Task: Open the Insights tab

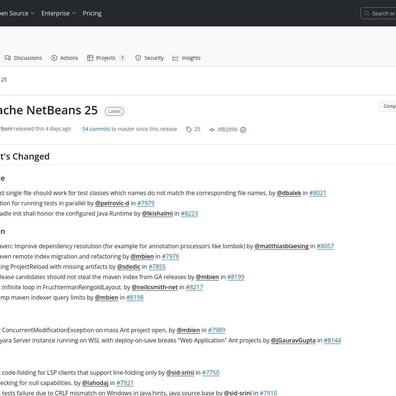Action: coord(186,58)
